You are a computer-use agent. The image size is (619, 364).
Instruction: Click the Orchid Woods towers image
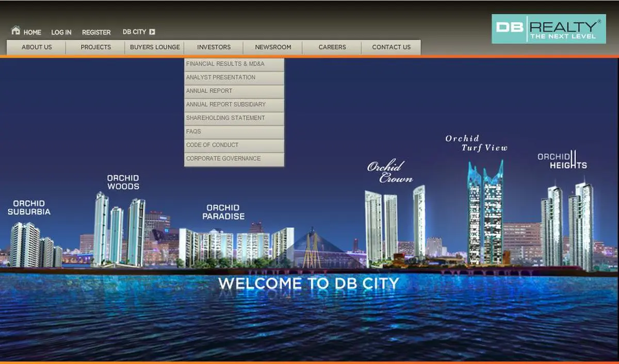pyautogui.click(x=119, y=229)
